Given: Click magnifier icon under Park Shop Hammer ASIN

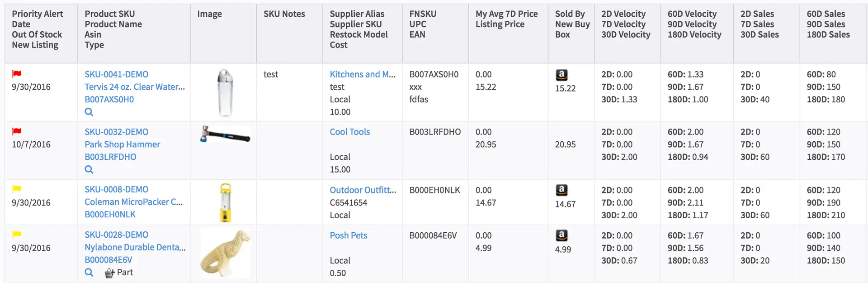Looking at the screenshot, I should pos(89,169).
